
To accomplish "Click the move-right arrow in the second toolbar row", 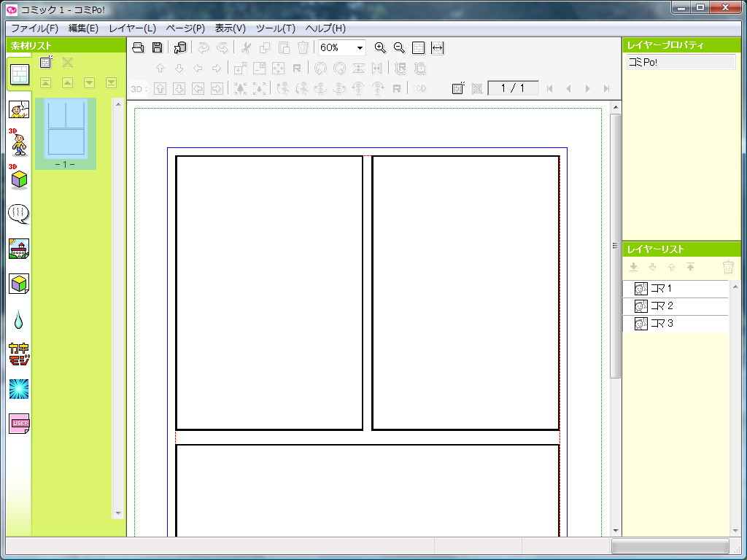I will pos(217,69).
